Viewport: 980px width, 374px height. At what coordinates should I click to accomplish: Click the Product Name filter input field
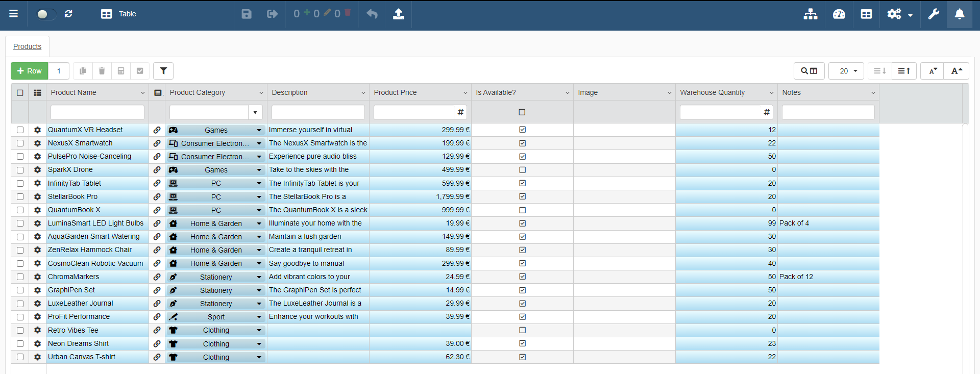coord(97,112)
